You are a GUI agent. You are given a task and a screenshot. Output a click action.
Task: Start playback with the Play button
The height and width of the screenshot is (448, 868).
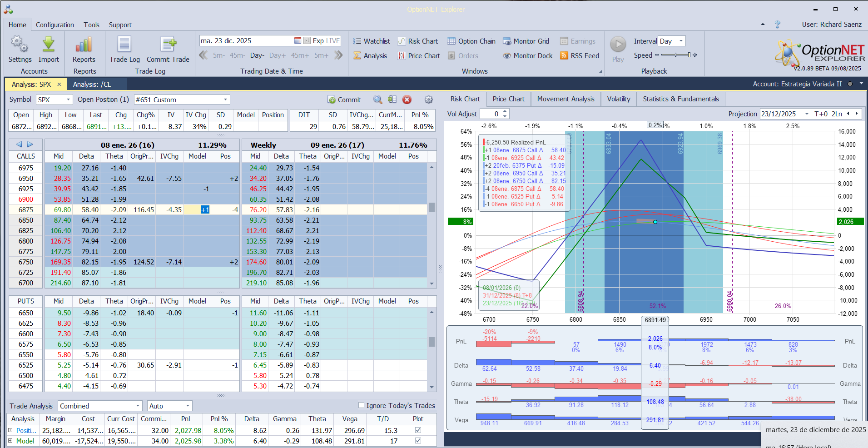tap(618, 45)
